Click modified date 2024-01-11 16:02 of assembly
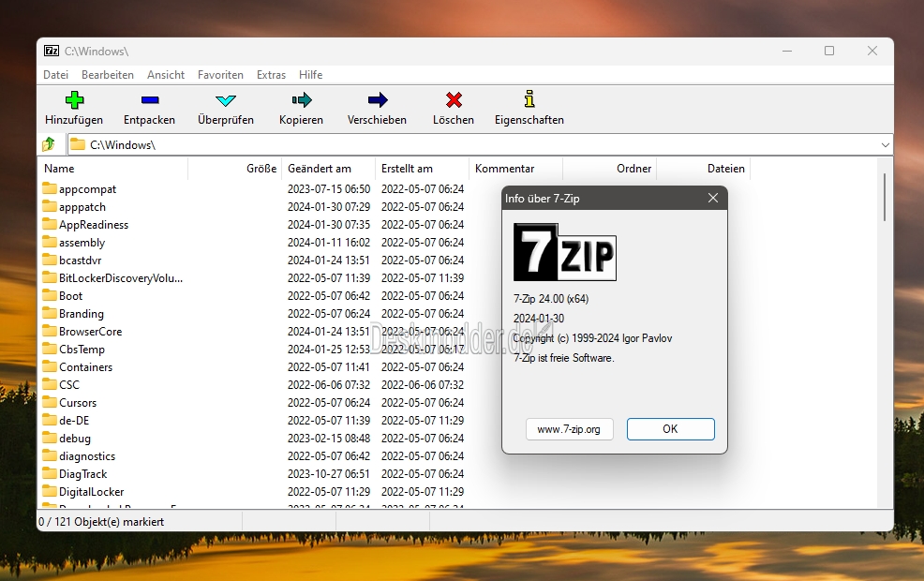924x581 pixels. point(329,242)
